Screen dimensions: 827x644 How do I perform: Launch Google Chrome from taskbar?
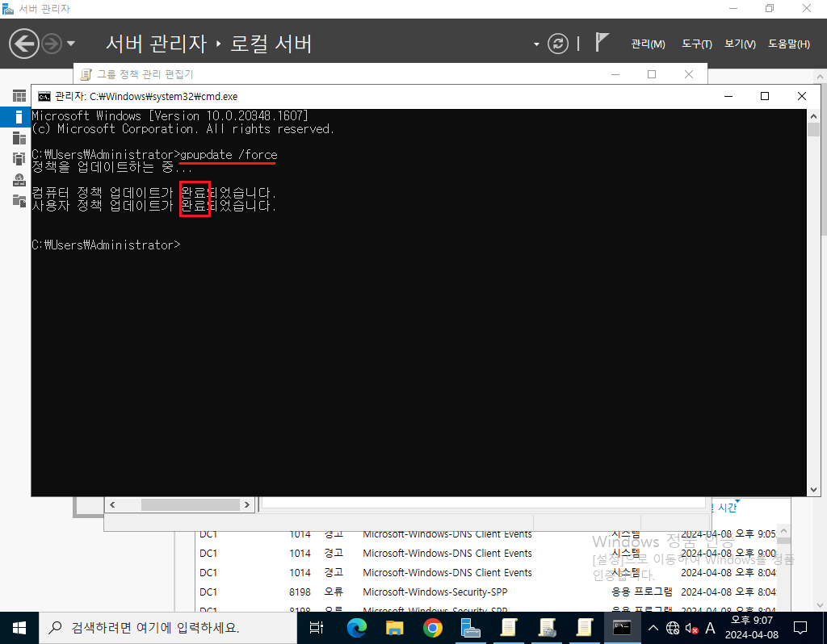(433, 628)
